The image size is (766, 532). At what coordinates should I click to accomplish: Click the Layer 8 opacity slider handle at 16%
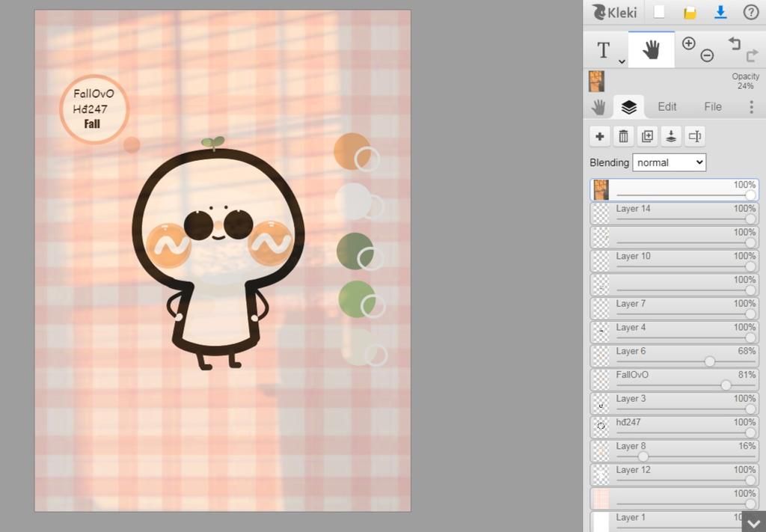643,456
